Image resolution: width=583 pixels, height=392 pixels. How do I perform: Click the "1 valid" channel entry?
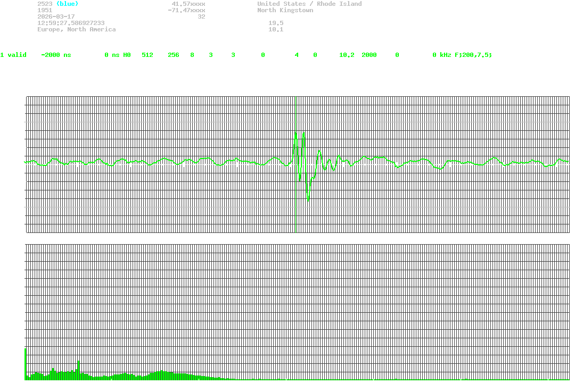coord(13,55)
